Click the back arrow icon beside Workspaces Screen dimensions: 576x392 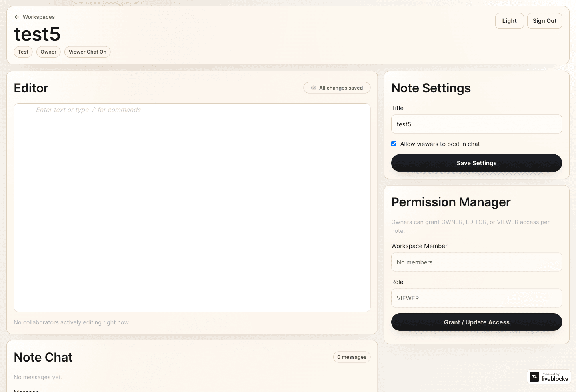16,17
